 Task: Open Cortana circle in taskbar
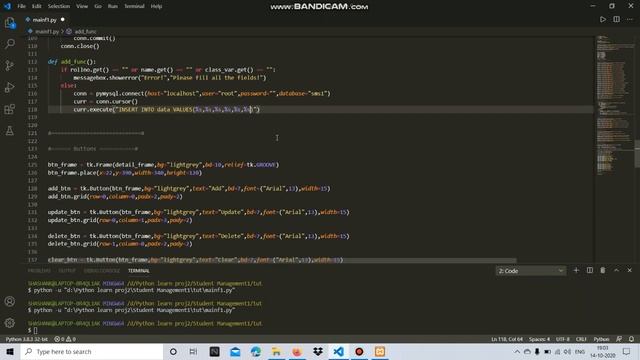pyautogui.click(x=173, y=351)
